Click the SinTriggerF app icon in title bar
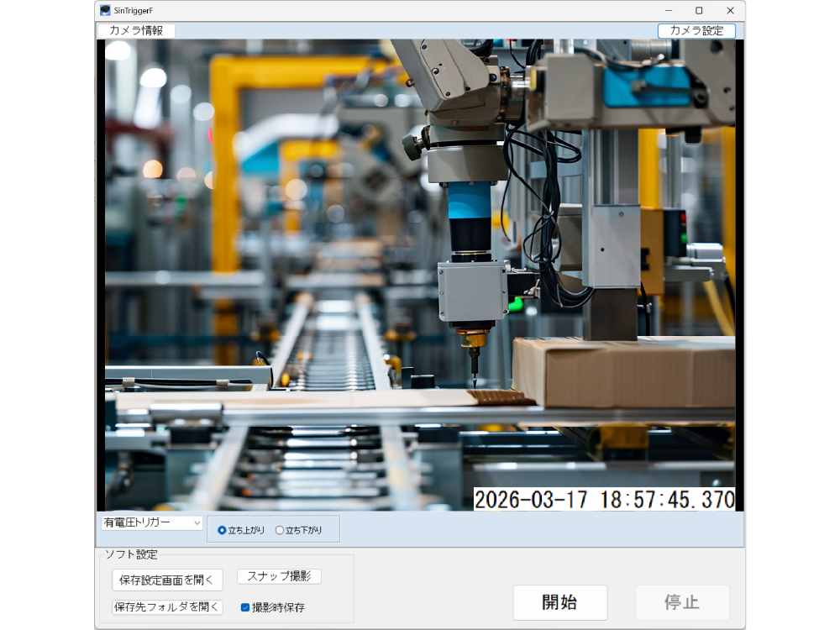The width and height of the screenshot is (840, 630). (105, 11)
